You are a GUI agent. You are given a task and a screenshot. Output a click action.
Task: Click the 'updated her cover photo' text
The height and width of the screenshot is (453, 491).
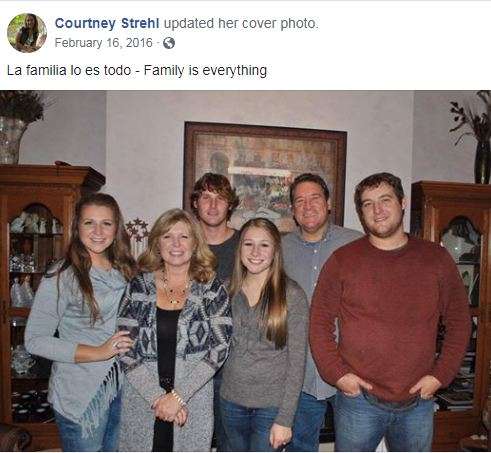[241, 23]
